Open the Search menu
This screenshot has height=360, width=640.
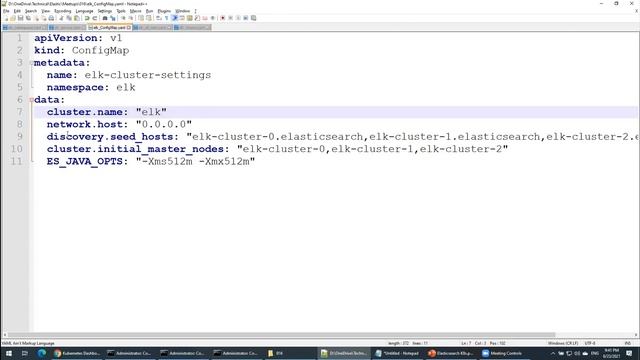[x=31, y=11]
